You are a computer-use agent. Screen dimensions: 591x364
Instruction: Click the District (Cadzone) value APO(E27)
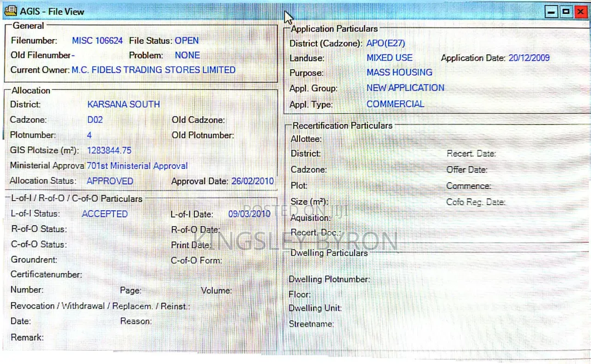point(386,43)
